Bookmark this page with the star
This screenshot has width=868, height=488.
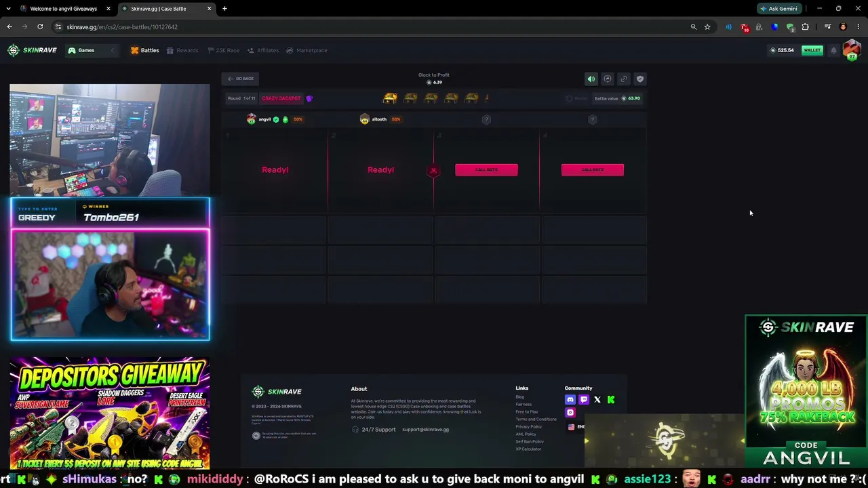coord(707,27)
